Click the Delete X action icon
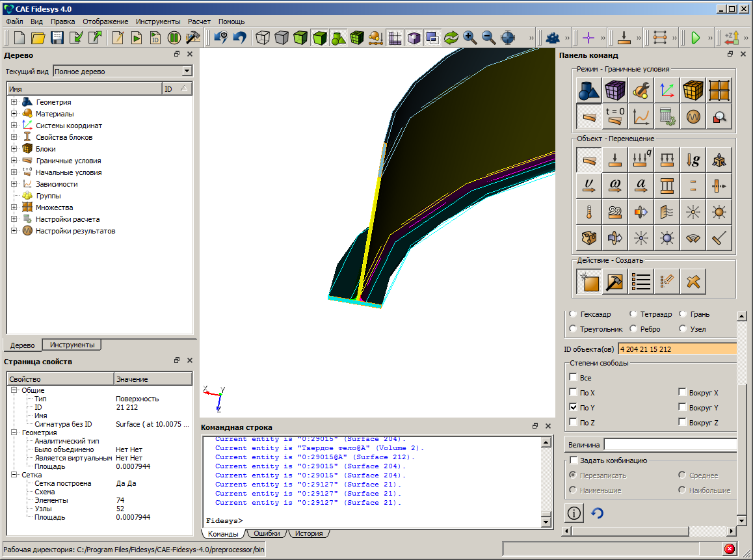The height and width of the screenshot is (560, 753). point(693,282)
